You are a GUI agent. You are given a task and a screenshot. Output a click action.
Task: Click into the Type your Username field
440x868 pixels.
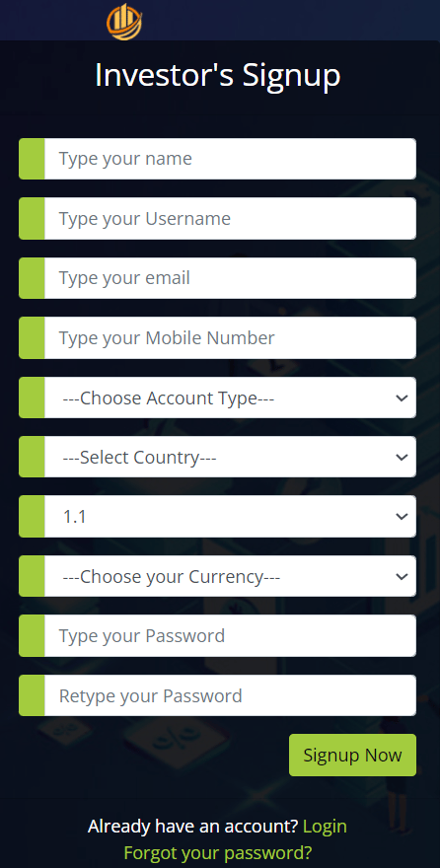point(230,219)
